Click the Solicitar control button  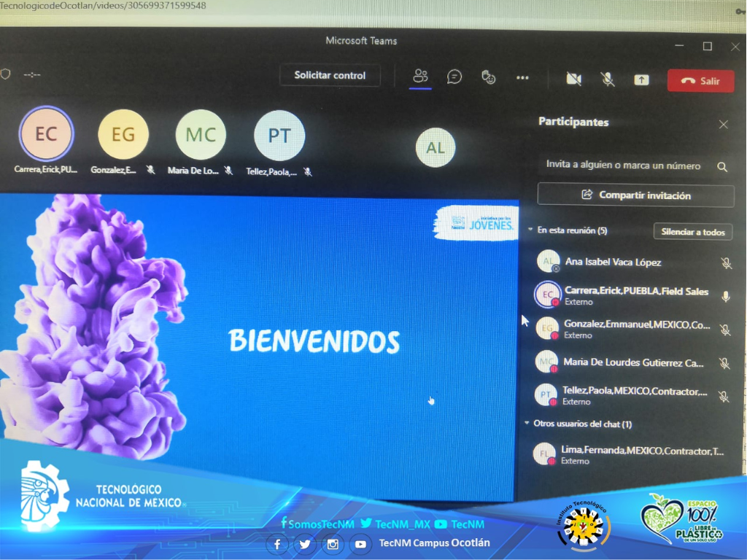pyautogui.click(x=330, y=75)
